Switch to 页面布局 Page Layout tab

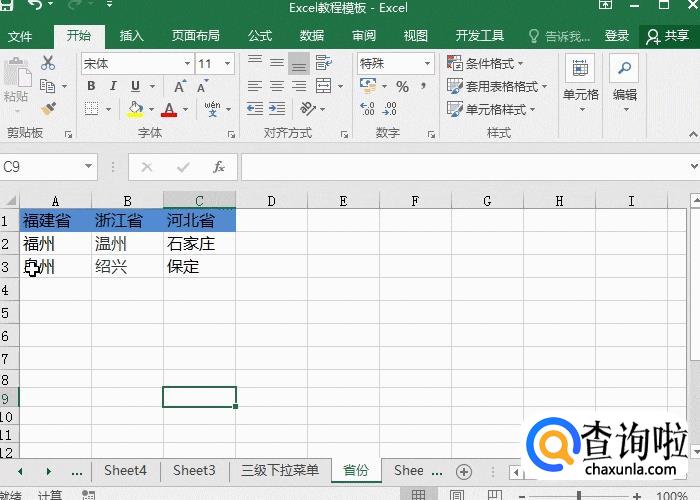[196, 36]
